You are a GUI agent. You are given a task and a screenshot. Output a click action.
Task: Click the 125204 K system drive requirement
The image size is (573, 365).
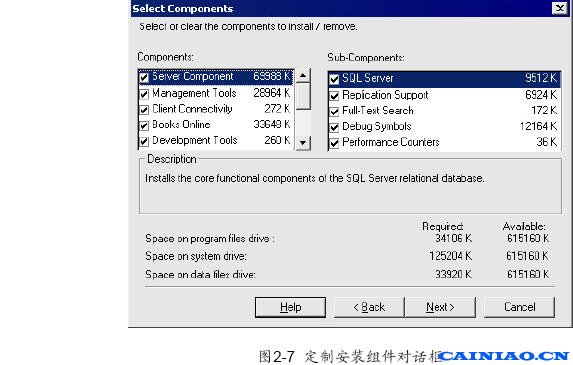[x=451, y=256]
